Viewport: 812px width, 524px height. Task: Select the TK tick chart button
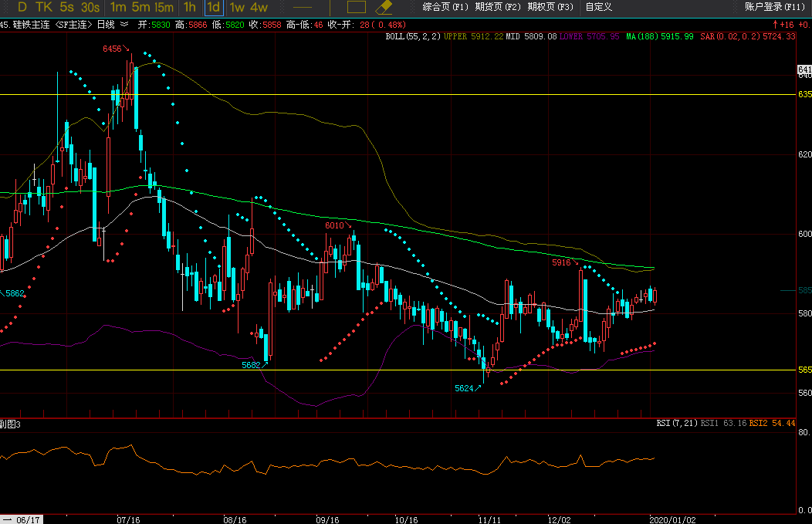(44, 7)
